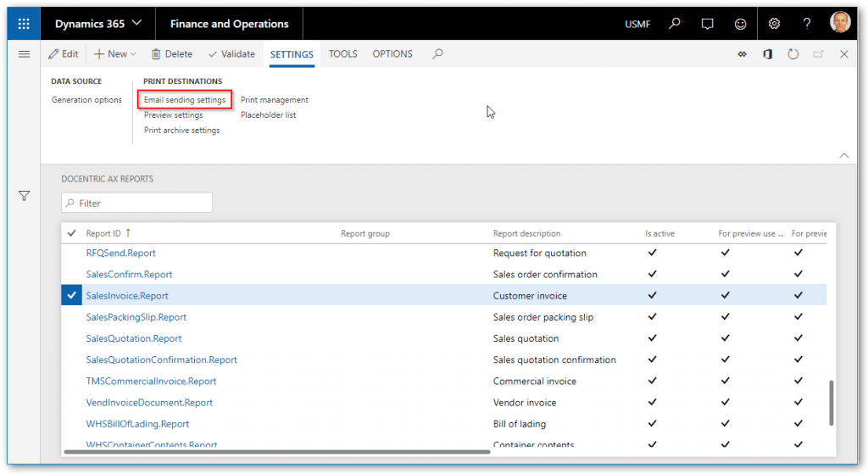Click the smiley feedback icon

point(740,24)
